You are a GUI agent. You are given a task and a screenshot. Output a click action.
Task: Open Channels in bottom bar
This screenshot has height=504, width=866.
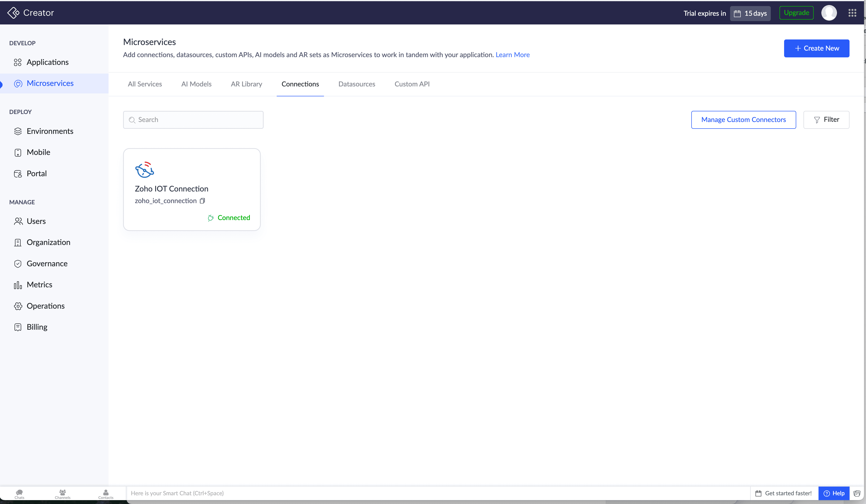(63, 494)
